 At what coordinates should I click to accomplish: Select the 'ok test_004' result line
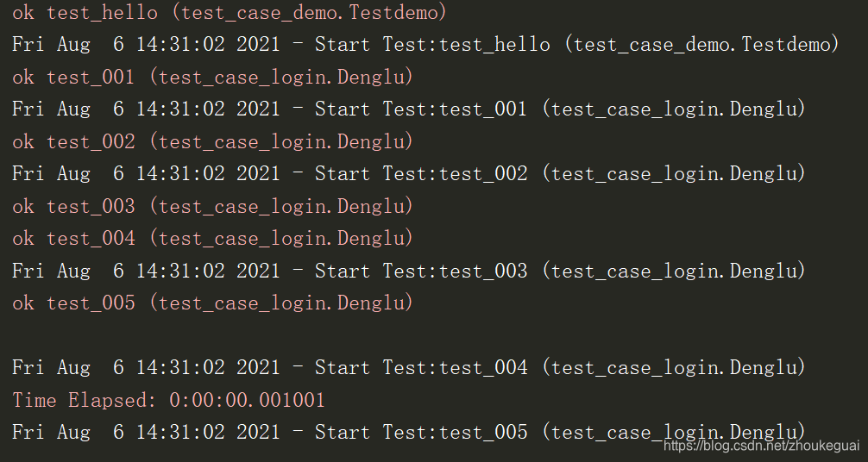coord(212,238)
